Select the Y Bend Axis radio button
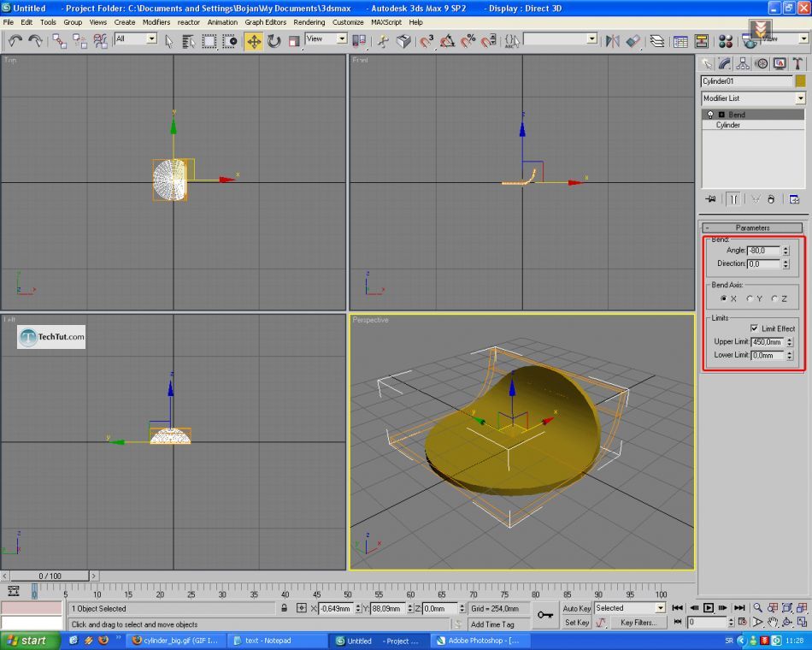This screenshot has height=650, width=812. click(750, 298)
